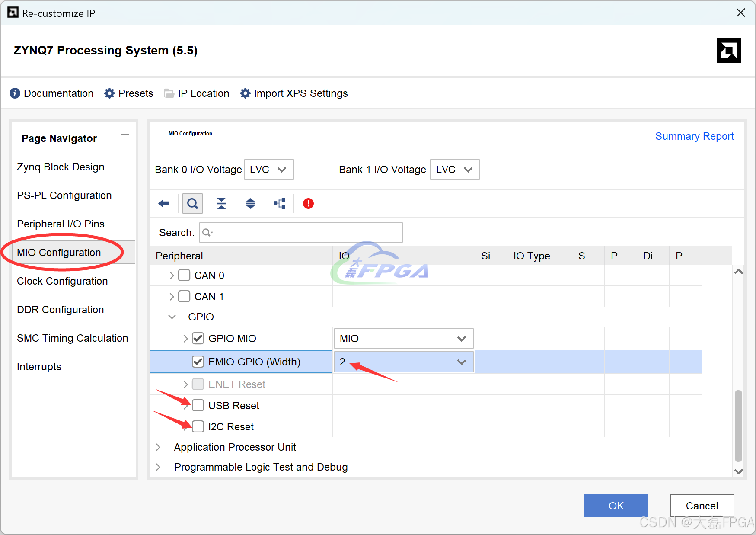Expand the CAN 0 tree row
This screenshot has height=535, width=756.
coord(172,276)
